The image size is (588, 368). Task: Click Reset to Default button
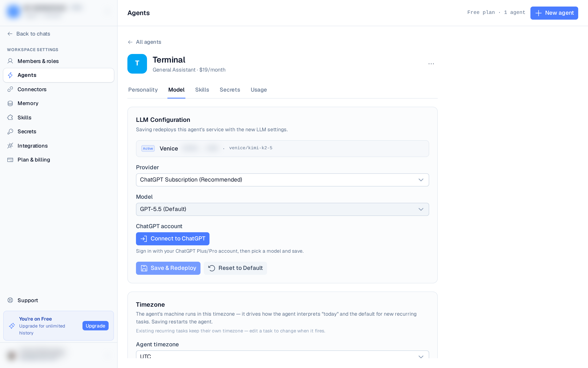click(235, 268)
